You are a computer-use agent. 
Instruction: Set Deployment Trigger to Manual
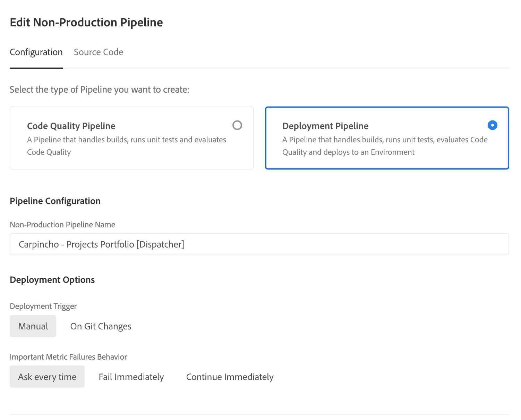(33, 326)
